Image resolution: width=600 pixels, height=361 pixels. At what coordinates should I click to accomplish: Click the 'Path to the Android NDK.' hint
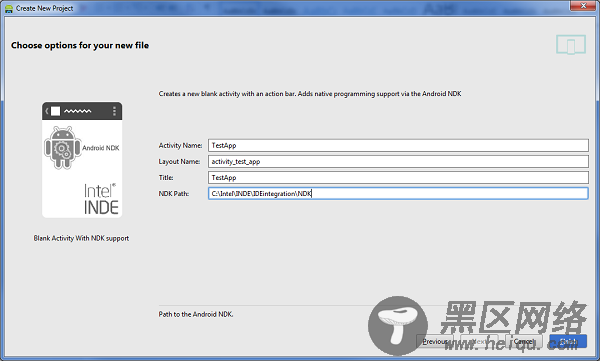coord(196,314)
